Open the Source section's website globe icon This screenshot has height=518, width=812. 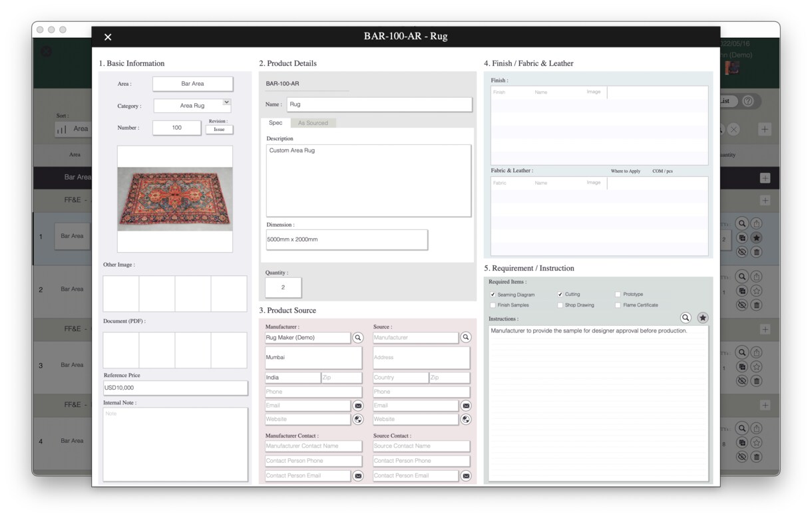pos(466,420)
